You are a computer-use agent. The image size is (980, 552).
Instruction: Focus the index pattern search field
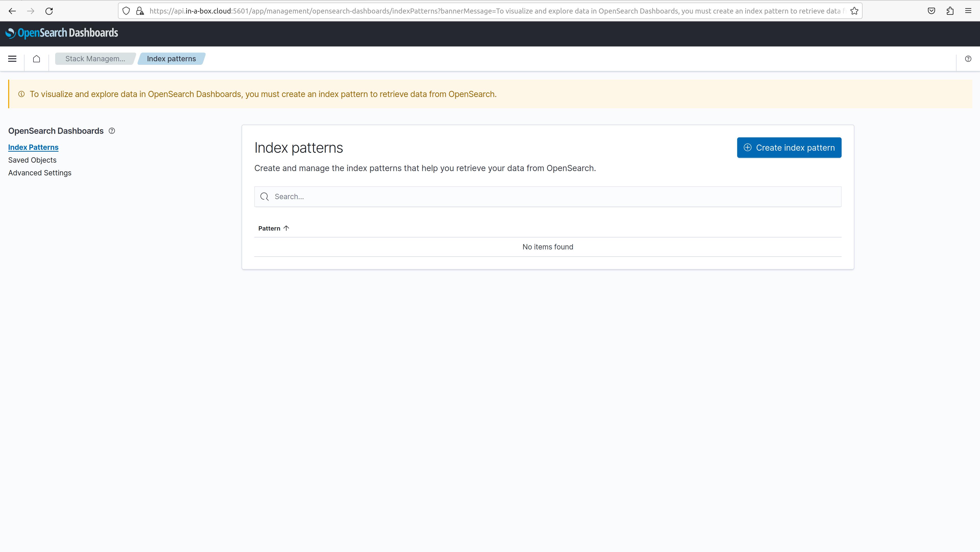pos(548,197)
